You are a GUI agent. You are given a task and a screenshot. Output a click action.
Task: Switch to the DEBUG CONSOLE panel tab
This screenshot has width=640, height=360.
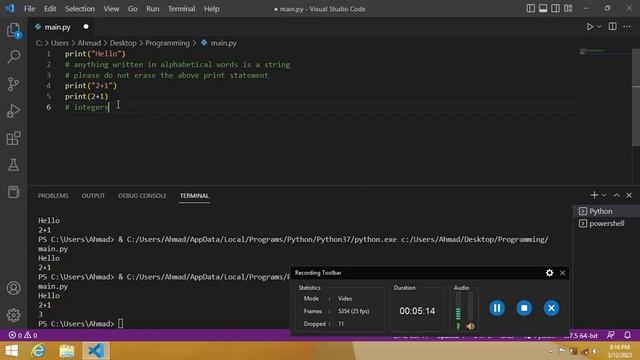(142, 196)
